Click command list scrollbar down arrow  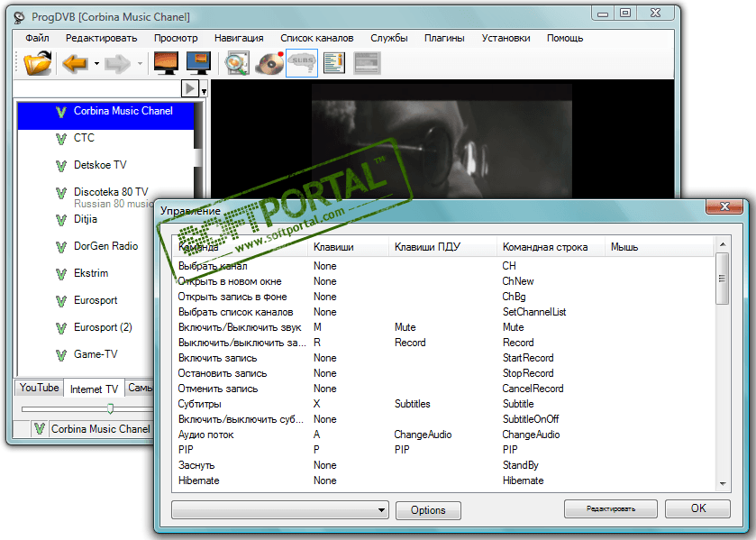click(x=723, y=484)
